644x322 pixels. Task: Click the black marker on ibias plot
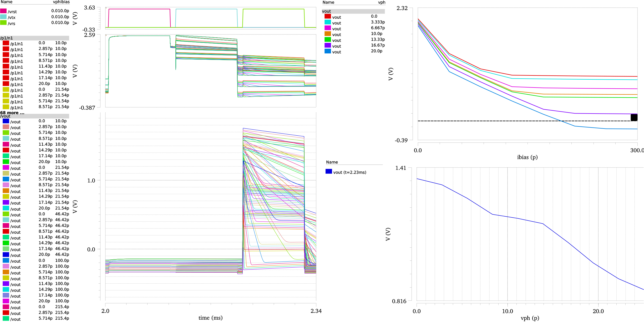click(x=634, y=117)
